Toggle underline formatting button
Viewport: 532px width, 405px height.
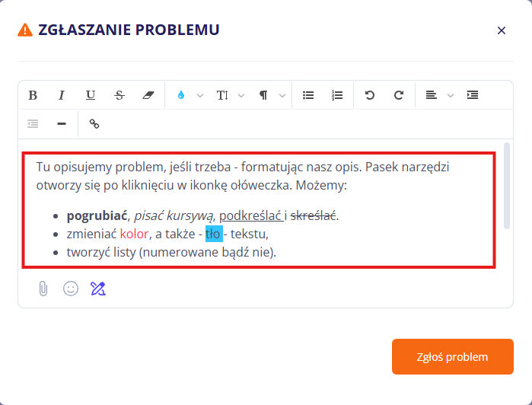click(91, 95)
